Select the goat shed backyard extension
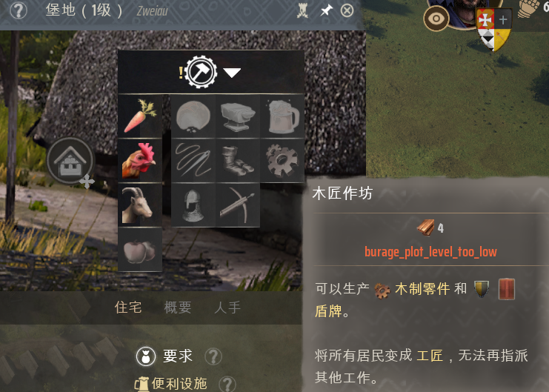This screenshot has height=392, width=549. pyautogui.click(x=140, y=205)
